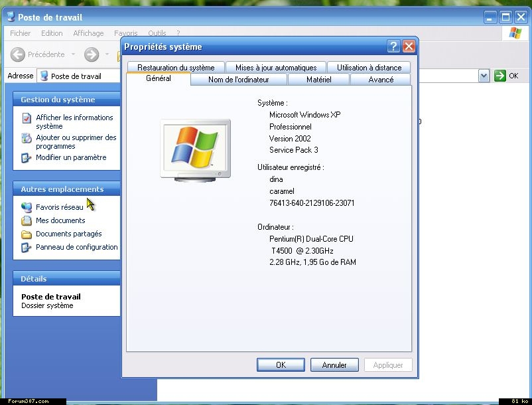Open Ajouter ou supprimer des programmes link
This screenshot has height=405, width=532.
tap(76, 142)
